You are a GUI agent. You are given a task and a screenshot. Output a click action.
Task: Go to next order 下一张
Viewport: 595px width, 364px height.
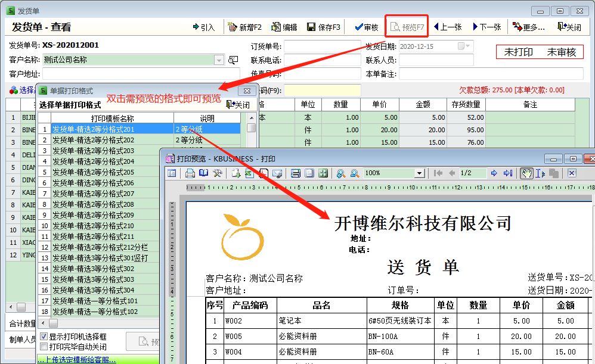[x=487, y=27]
